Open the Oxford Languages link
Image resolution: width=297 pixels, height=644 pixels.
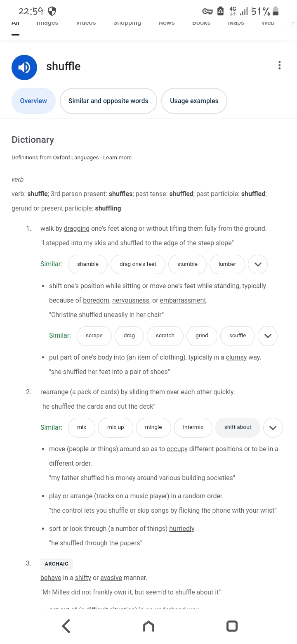tap(76, 158)
